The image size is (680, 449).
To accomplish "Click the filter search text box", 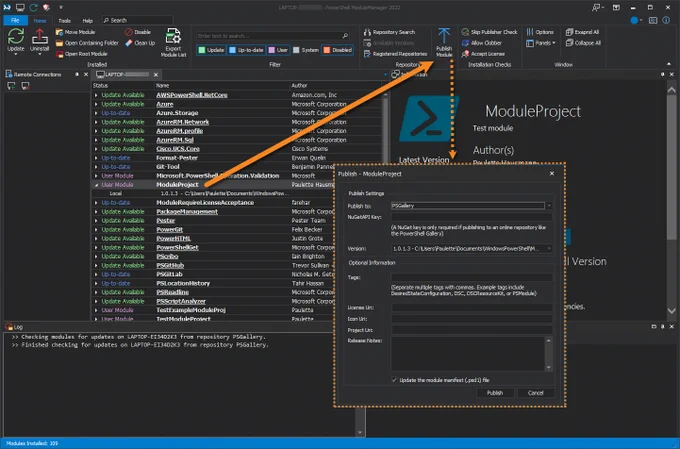I will coord(269,36).
